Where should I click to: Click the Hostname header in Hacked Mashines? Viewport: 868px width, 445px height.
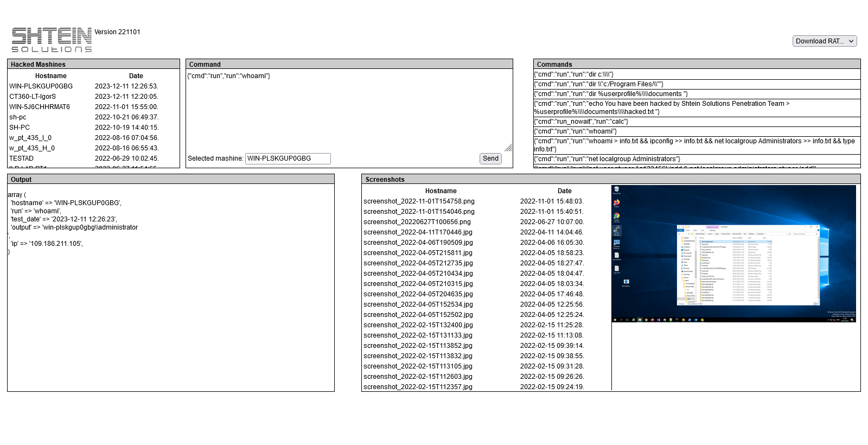51,76
